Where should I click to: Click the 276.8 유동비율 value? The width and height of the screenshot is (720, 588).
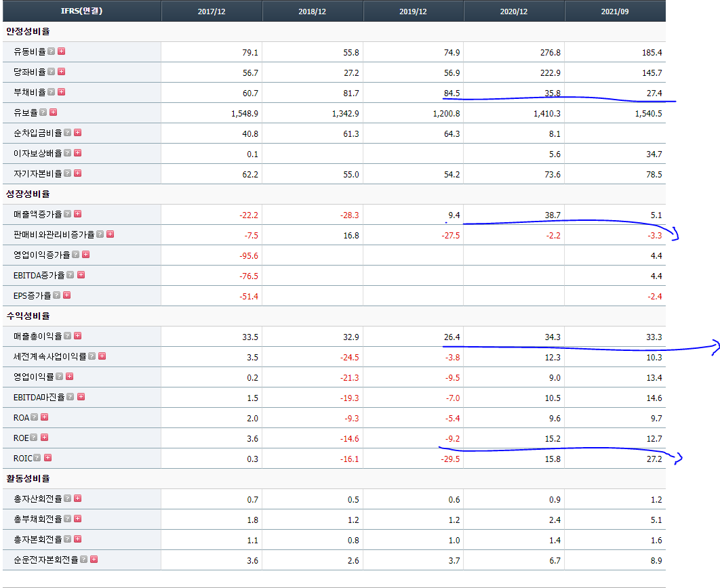[550, 53]
